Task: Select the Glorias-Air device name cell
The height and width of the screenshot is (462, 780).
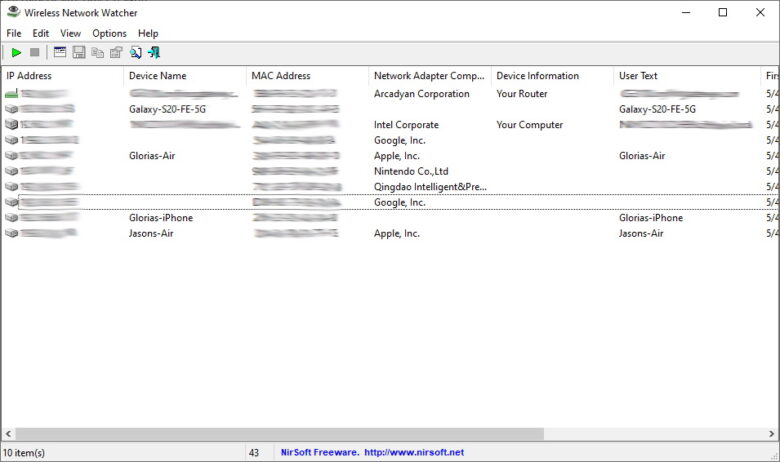Action: tap(152, 156)
